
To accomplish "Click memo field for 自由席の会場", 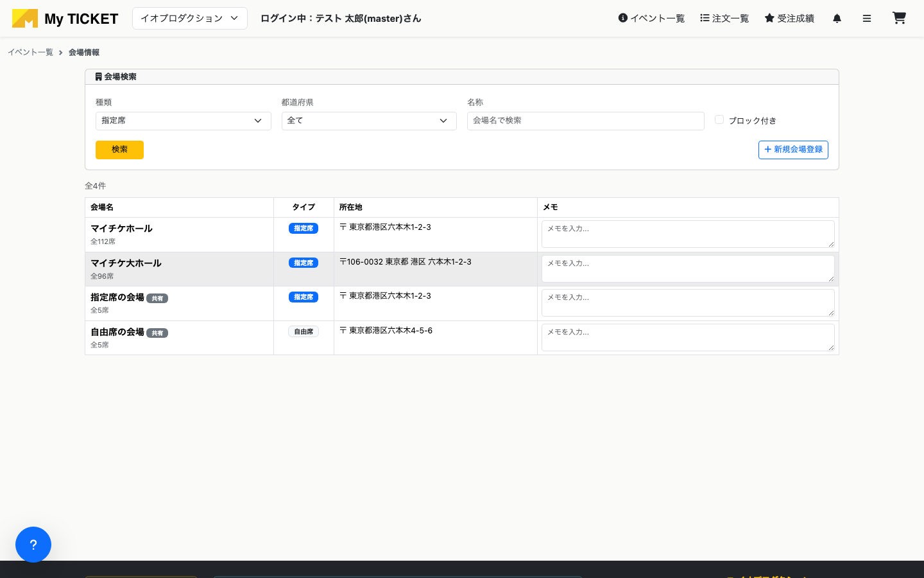I will [688, 338].
